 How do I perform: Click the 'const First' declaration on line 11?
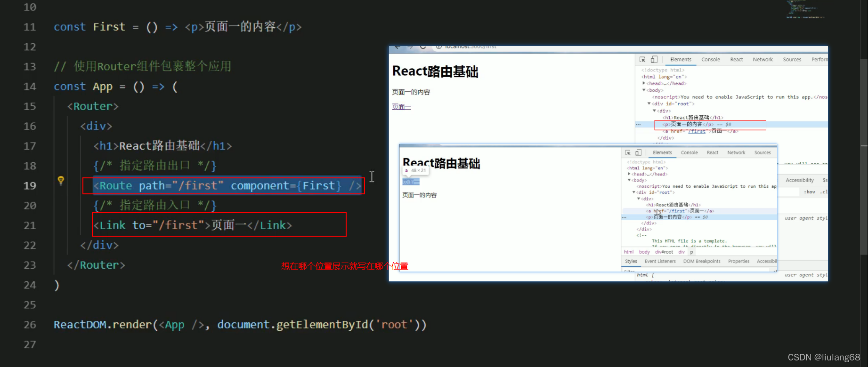pyautogui.click(x=89, y=27)
